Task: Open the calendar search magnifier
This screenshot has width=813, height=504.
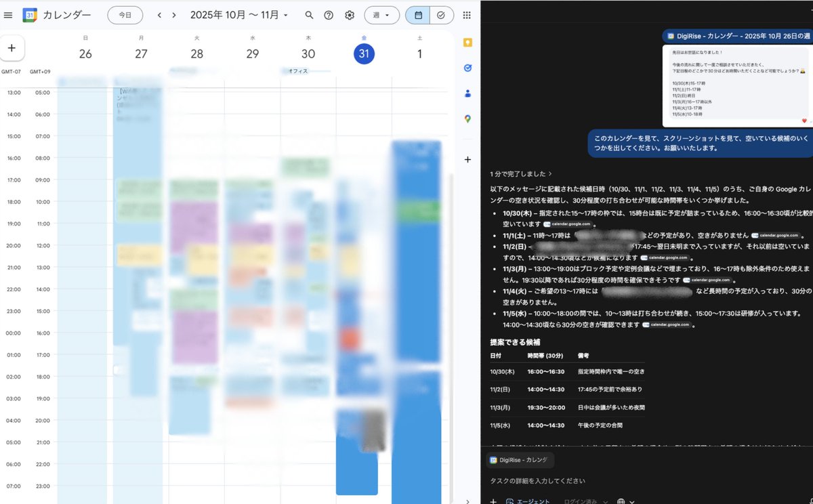Action: point(309,15)
